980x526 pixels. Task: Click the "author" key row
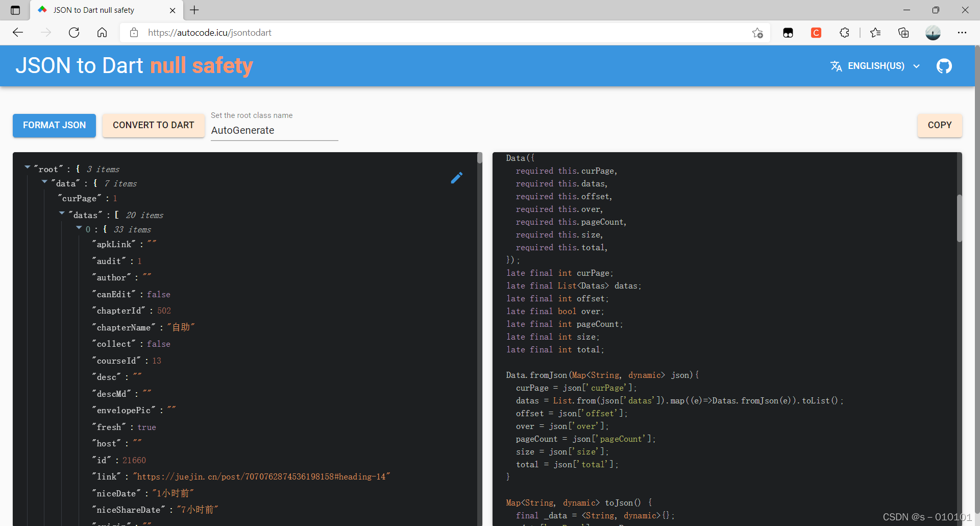[x=122, y=277]
